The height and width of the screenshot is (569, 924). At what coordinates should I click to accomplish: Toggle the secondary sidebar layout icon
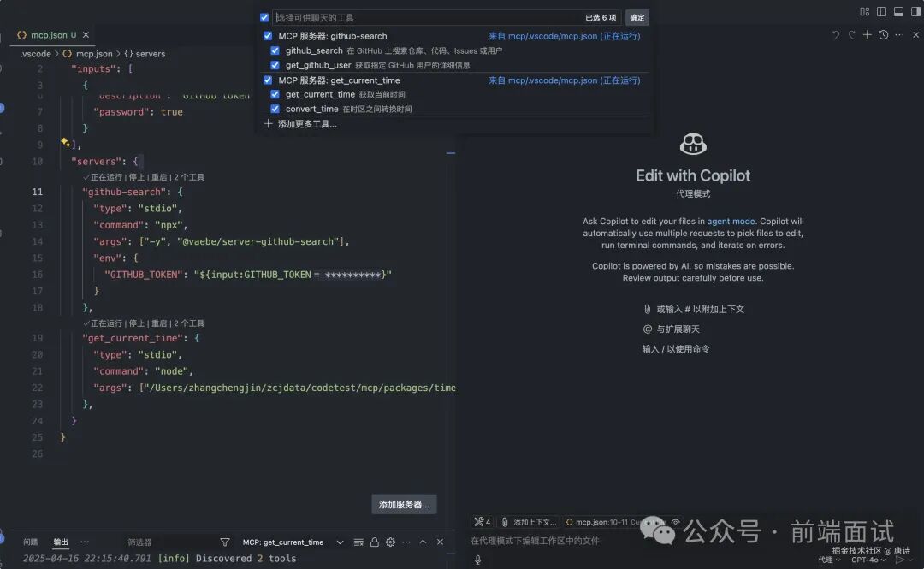tap(915, 12)
